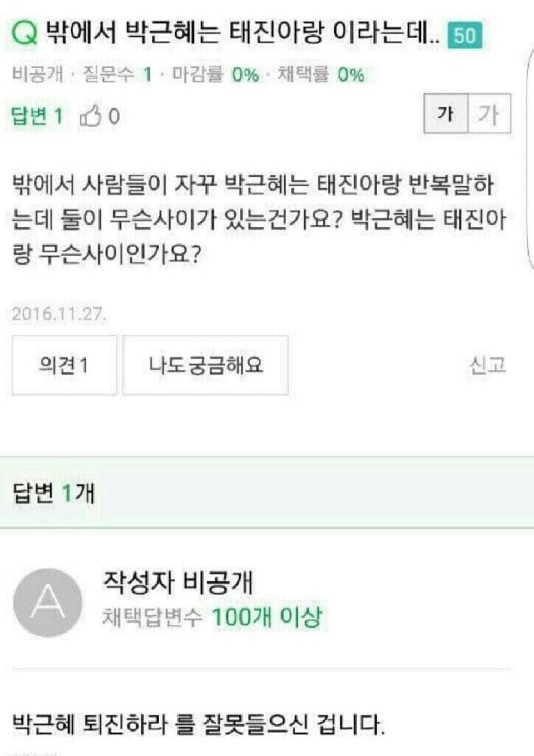Viewport: 534px width, 756px height.
Task: Click the 신고 report link
Action: tap(487, 365)
